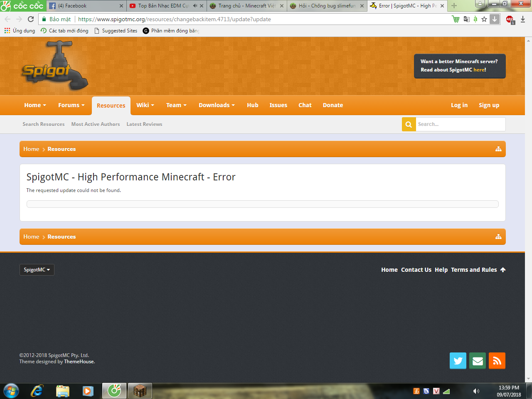The height and width of the screenshot is (399, 532).
Task: Click Home in the bottom breadcrumb
Action: [31, 236]
